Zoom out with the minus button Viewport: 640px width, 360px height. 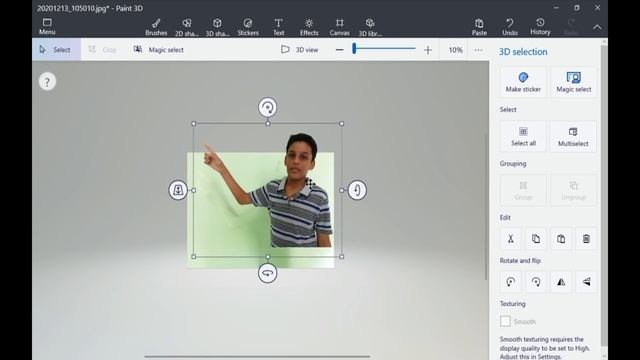click(x=339, y=50)
